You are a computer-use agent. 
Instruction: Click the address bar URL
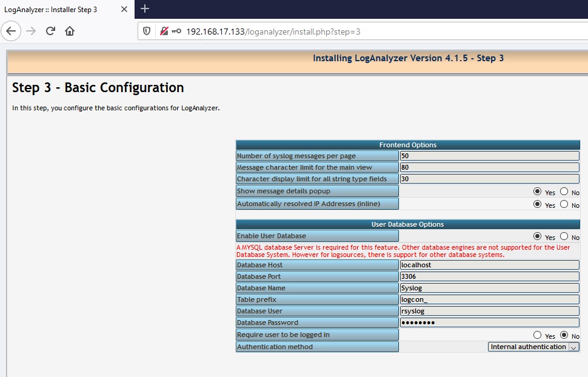click(x=273, y=32)
